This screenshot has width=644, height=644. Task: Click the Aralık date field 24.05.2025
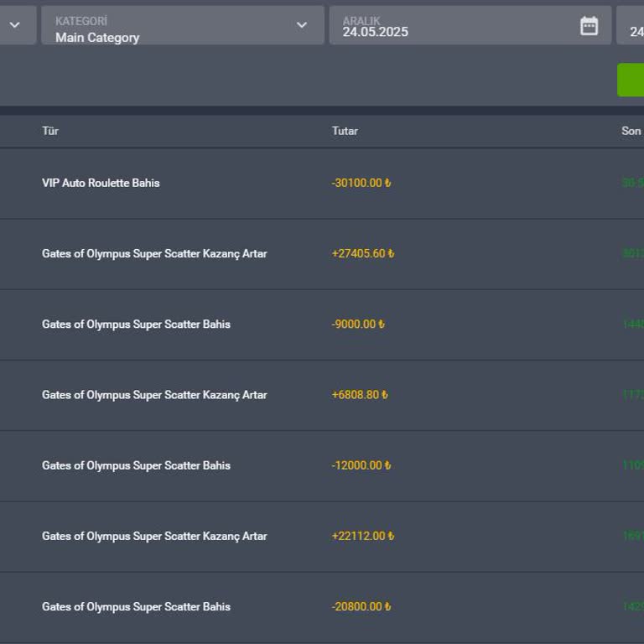pos(470,25)
